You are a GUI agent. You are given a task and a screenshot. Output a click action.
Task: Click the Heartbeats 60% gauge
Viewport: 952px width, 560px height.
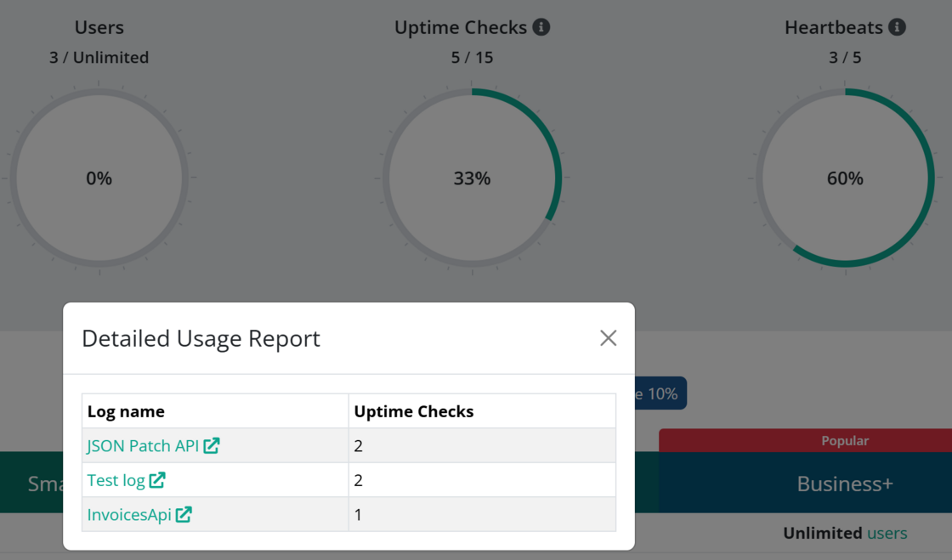[845, 178]
